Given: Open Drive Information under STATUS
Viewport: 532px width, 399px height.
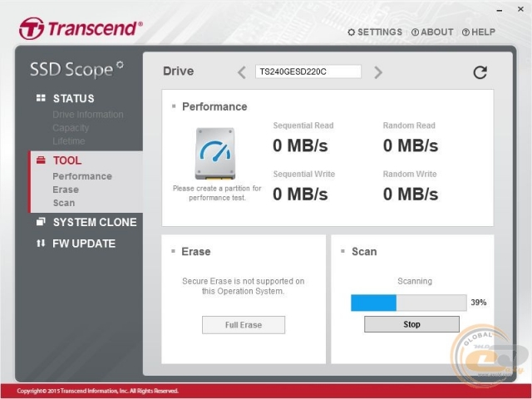Looking at the screenshot, I should [x=88, y=115].
